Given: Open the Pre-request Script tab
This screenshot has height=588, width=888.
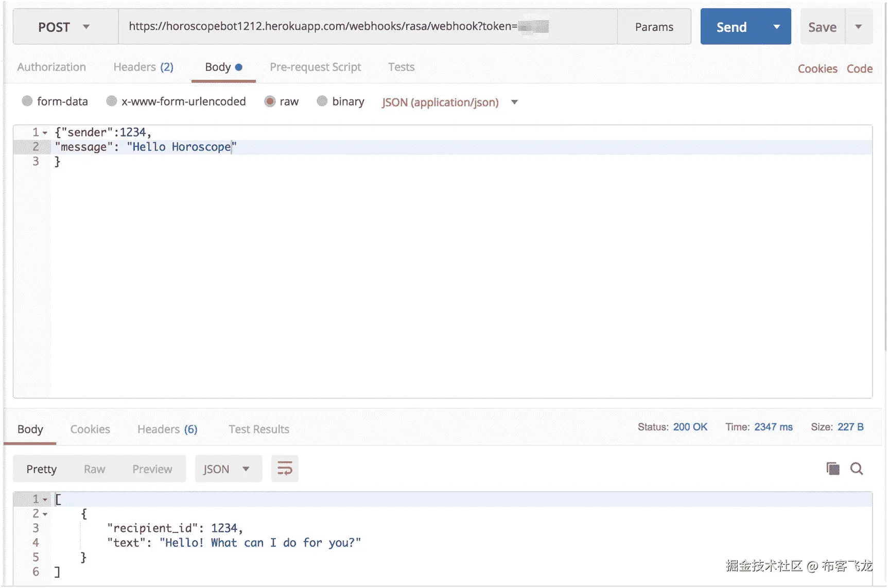Looking at the screenshot, I should click(x=315, y=67).
